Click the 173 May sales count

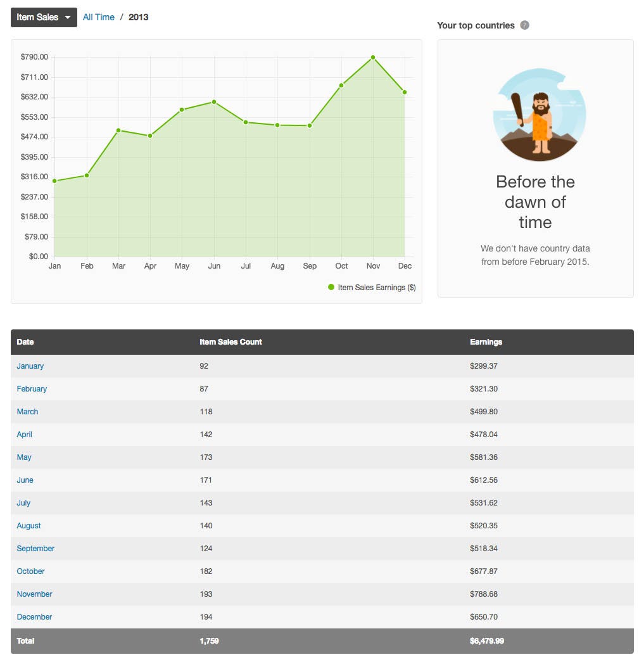206,457
